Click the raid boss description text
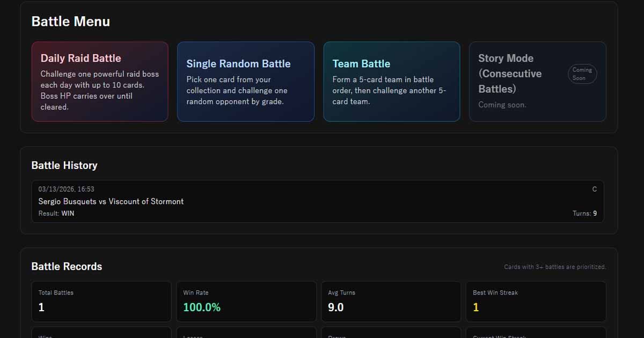Viewport: 644px width, 338px height. pyautogui.click(x=100, y=91)
